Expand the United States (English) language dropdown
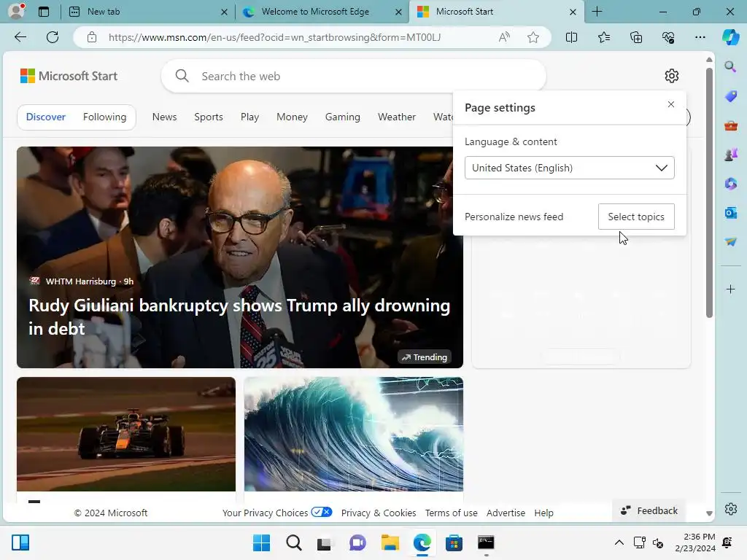This screenshot has height=560, width=747. point(569,168)
